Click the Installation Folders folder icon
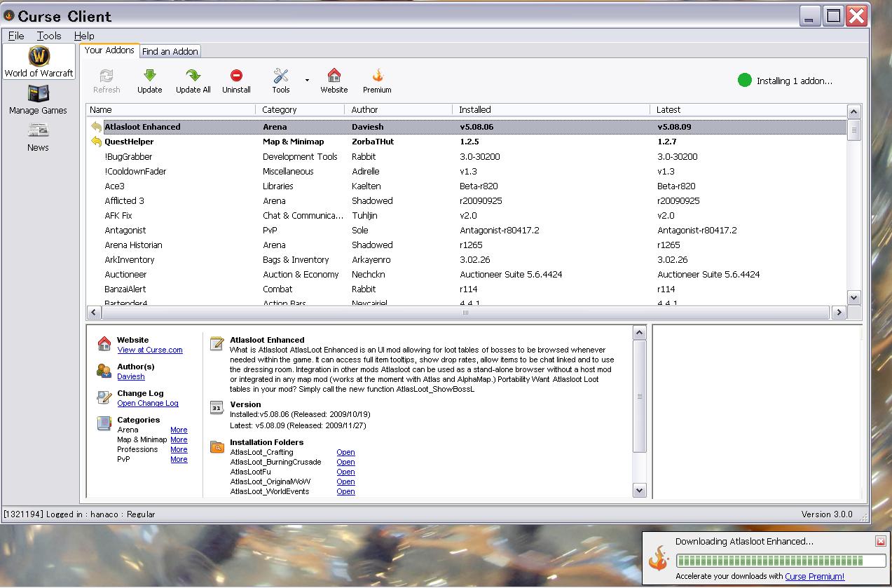892x588 pixels. 217,445
